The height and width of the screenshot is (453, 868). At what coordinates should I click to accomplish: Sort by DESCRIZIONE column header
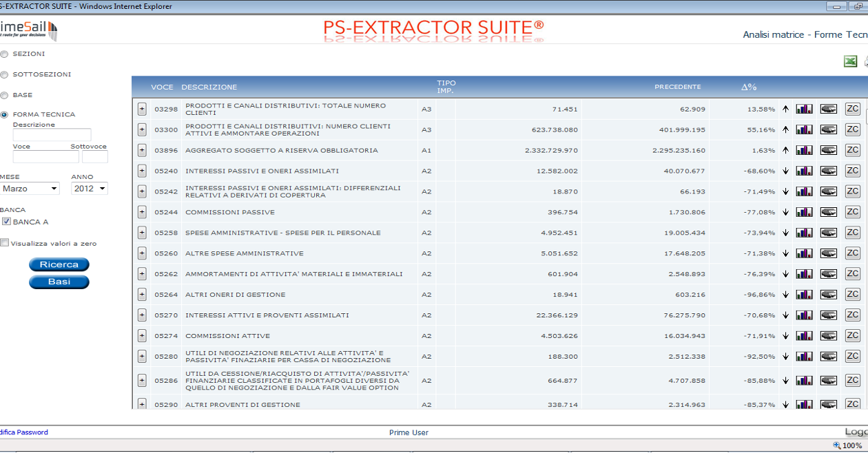209,87
